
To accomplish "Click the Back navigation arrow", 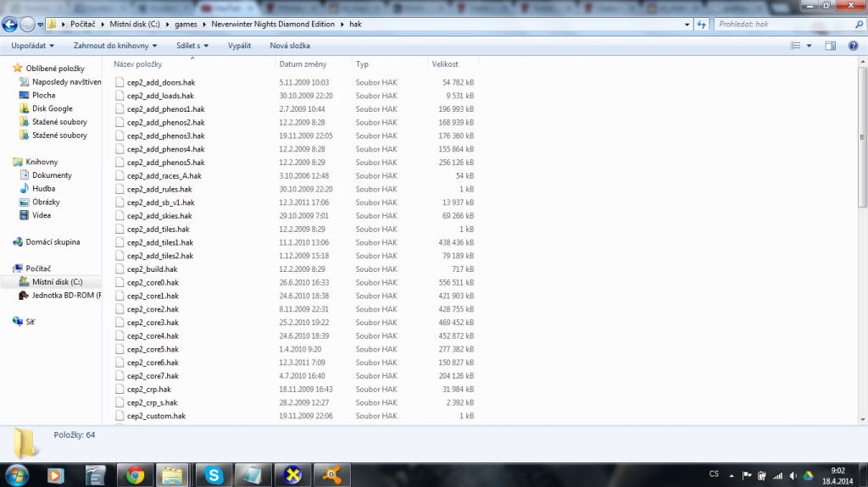I will click(10, 25).
